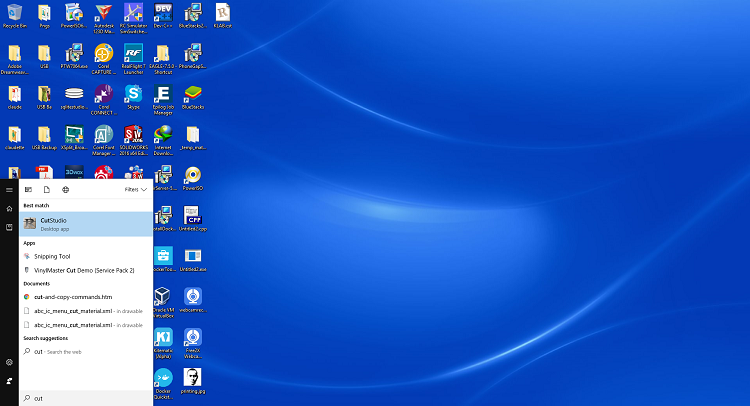This screenshot has height=406, width=750.
Task: Open the Notebook icon in search sidebar
Action: pos(9,227)
